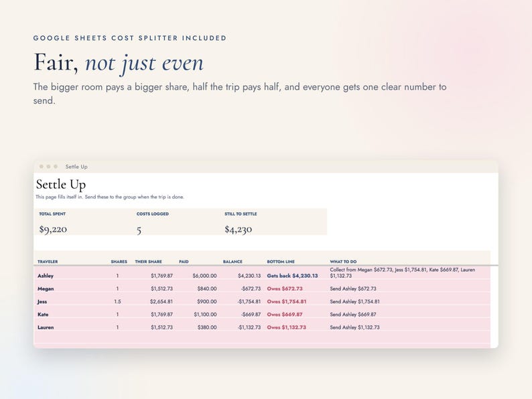Click Kate's balance -$669.87
This screenshot has height=399, width=532.
point(251,315)
